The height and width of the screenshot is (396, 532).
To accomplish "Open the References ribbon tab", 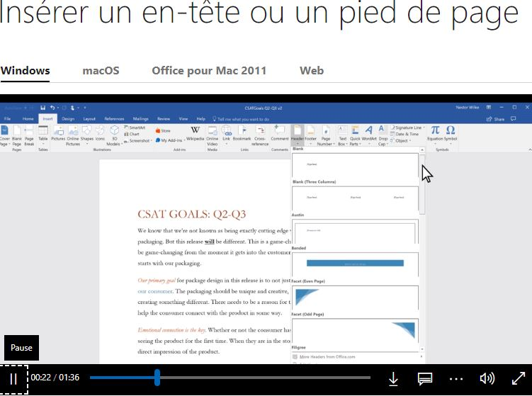I will (x=114, y=119).
